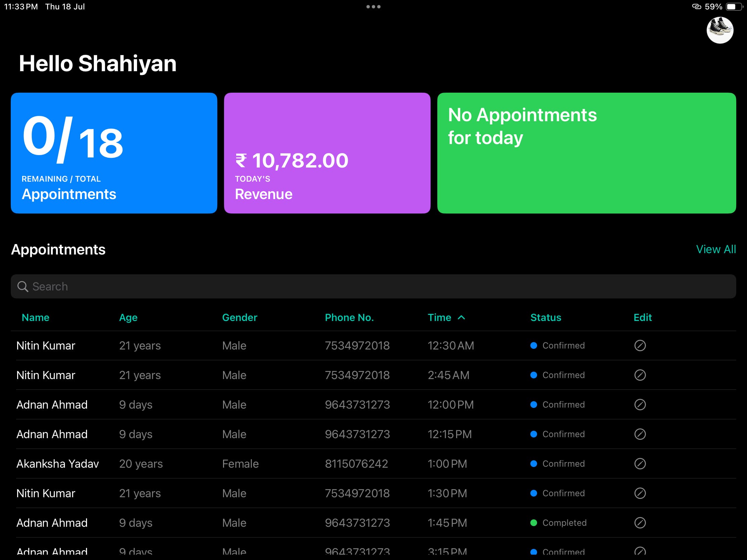This screenshot has width=747, height=560.
Task: Open the blue Remaining/Total Appointments card
Action: [114, 153]
